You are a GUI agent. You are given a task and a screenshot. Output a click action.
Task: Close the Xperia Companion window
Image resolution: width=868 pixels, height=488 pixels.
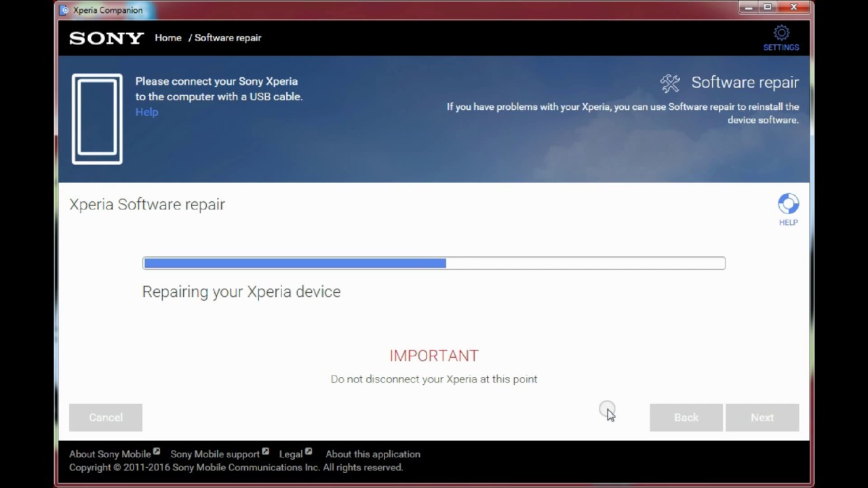(793, 7)
